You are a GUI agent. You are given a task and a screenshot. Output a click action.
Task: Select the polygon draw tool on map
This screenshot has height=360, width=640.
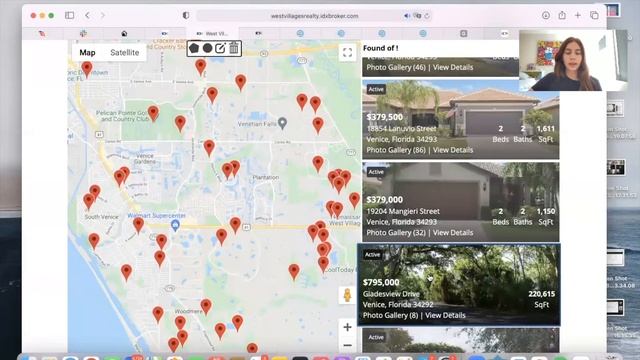tap(194, 48)
